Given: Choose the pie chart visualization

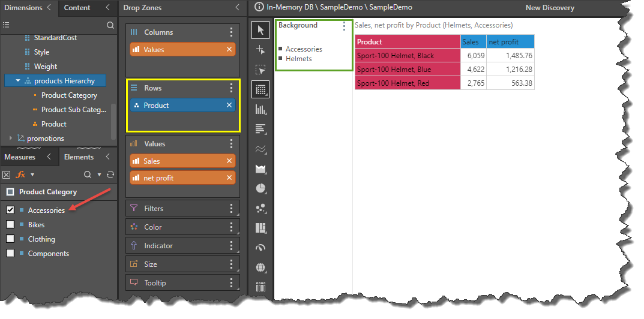Looking at the screenshot, I should coord(260,188).
